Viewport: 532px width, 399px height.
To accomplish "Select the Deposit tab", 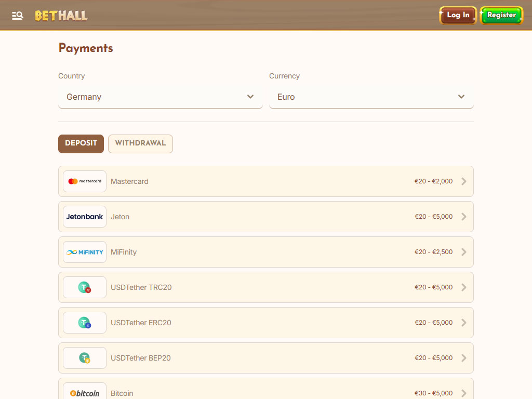I will [81, 143].
